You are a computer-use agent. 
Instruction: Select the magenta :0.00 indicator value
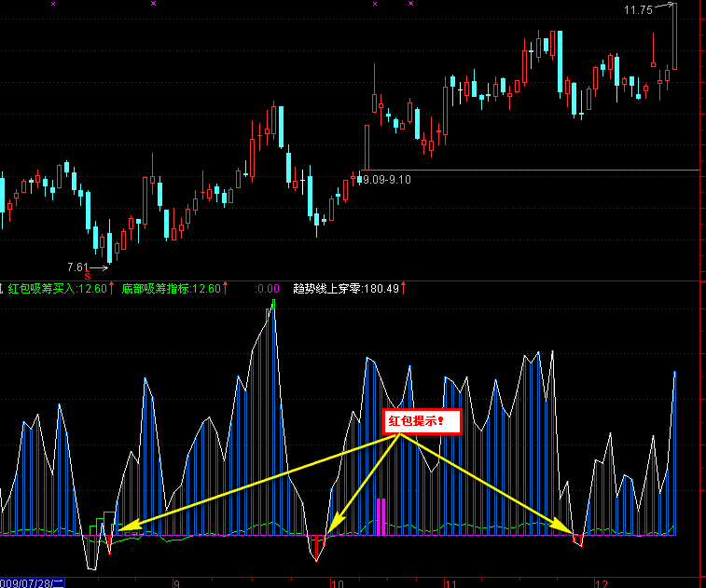[x=267, y=289]
